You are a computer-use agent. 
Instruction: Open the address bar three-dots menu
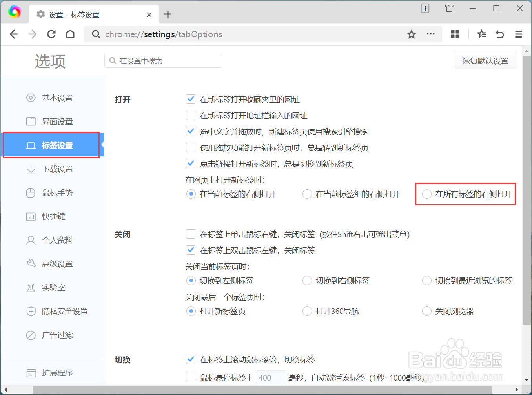pyautogui.click(x=431, y=34)
